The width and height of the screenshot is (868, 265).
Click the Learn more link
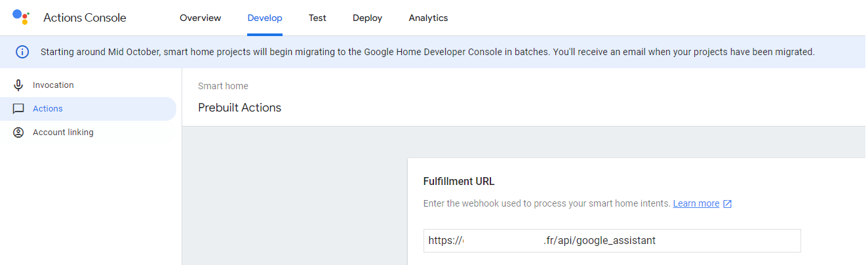point(696,204)
